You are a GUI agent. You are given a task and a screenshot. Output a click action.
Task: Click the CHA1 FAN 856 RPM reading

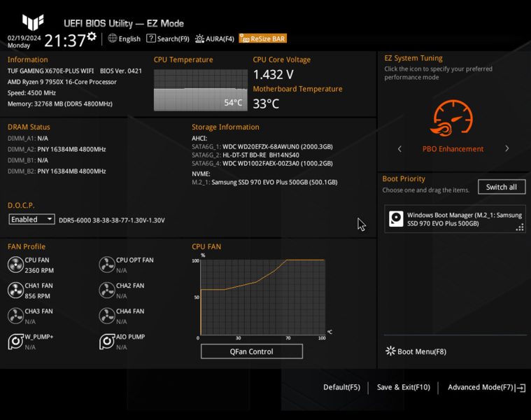coord(37,296)
